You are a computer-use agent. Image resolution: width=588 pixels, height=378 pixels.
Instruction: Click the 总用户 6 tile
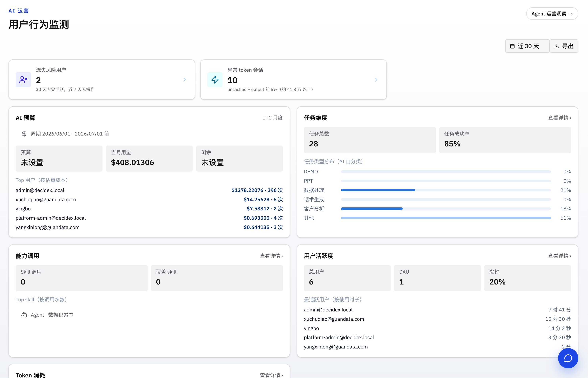[x=347, y=278]
